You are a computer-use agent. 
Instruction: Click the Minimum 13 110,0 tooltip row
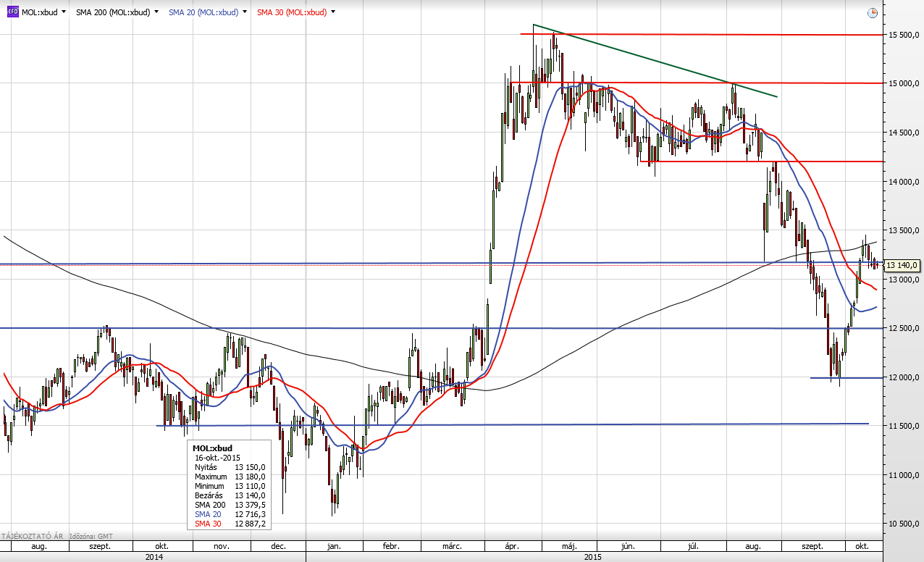click(230, 487)
